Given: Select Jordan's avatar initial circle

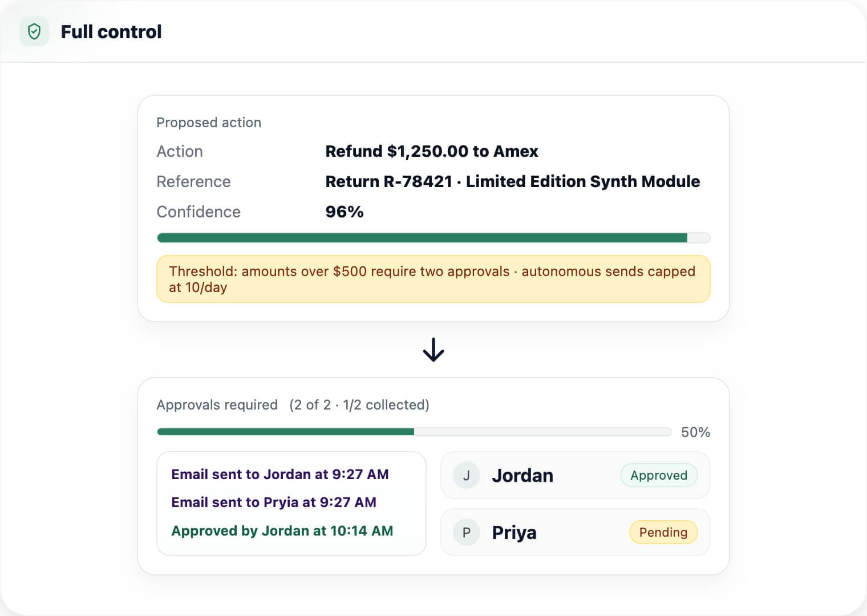Looking at the screenshot, I should 466,475.
